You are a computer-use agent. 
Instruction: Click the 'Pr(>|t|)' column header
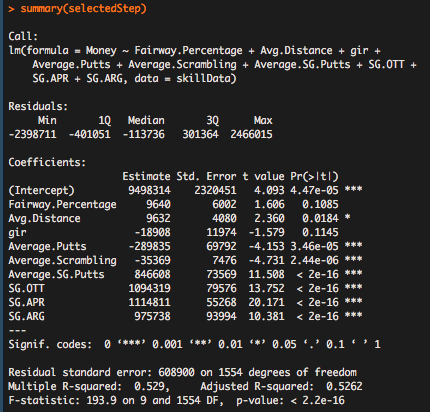[x=314, y=176]
